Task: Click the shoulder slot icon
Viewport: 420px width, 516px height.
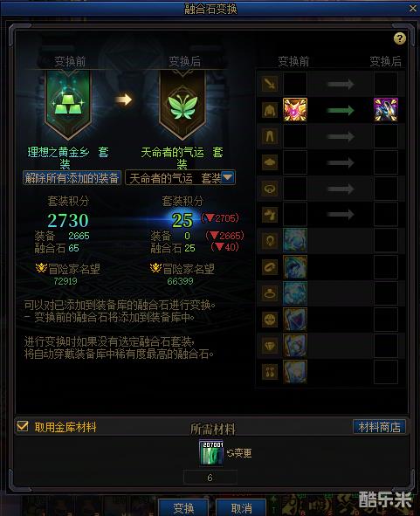Action: 270,162
